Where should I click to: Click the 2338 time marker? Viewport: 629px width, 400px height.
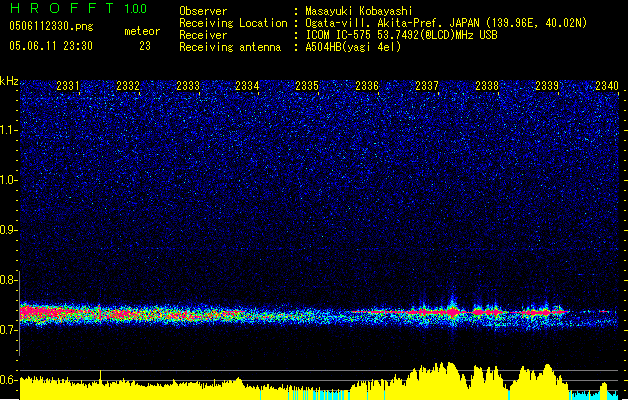(x=487, y=85)
